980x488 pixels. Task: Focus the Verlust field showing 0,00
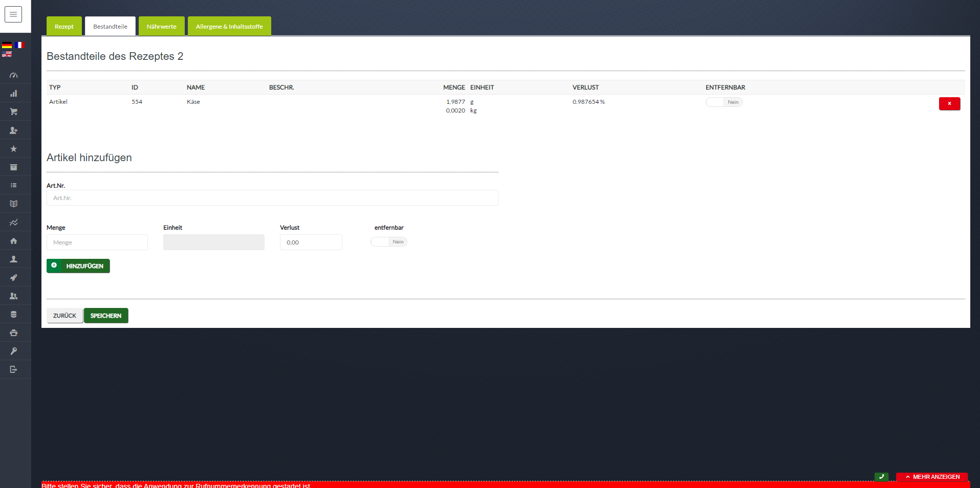(x=311, y=242)
